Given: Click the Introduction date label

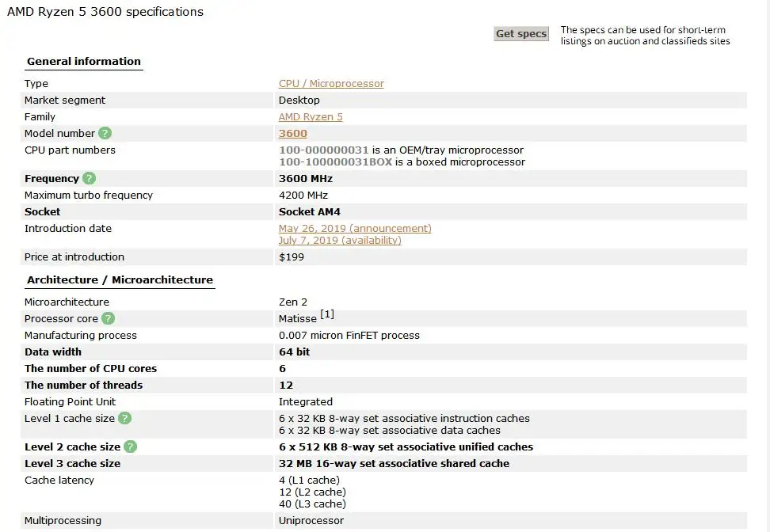Looking at the screenshot, I should click(x=68, y=228).
